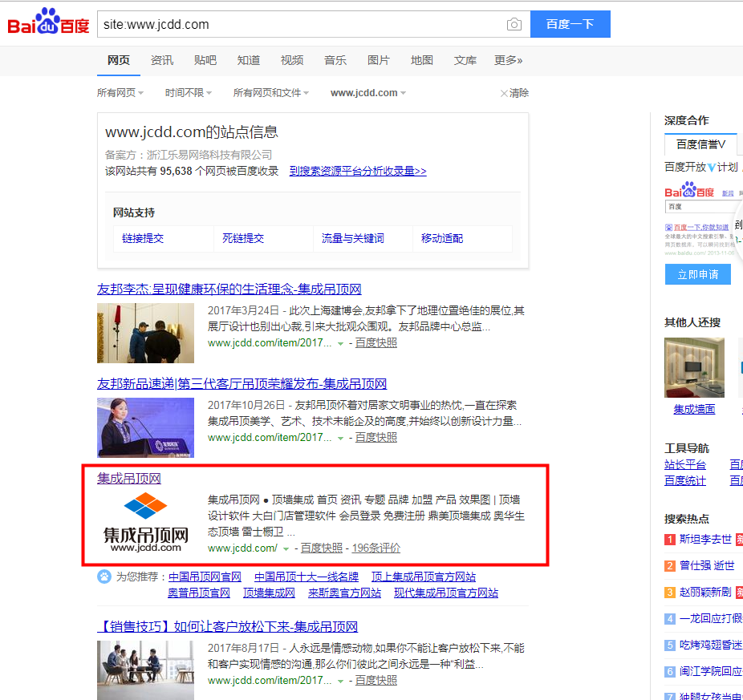The height and width of the screenshot is (700, 743).
Task: Open the 流量与关键词 link
Action: coord(353,238)
